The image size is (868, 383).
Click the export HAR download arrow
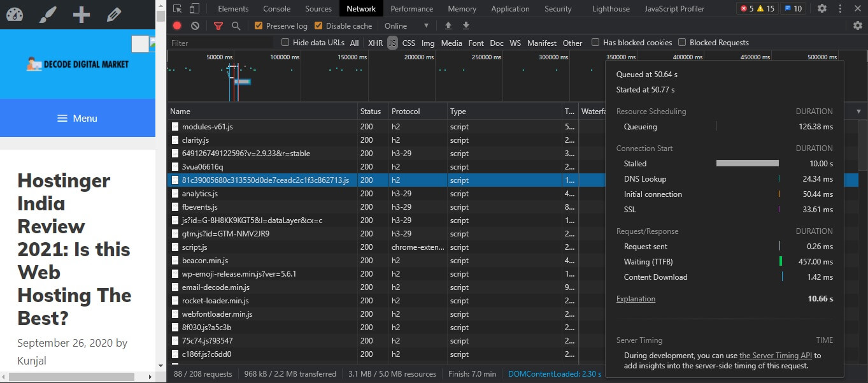[466, 25]
